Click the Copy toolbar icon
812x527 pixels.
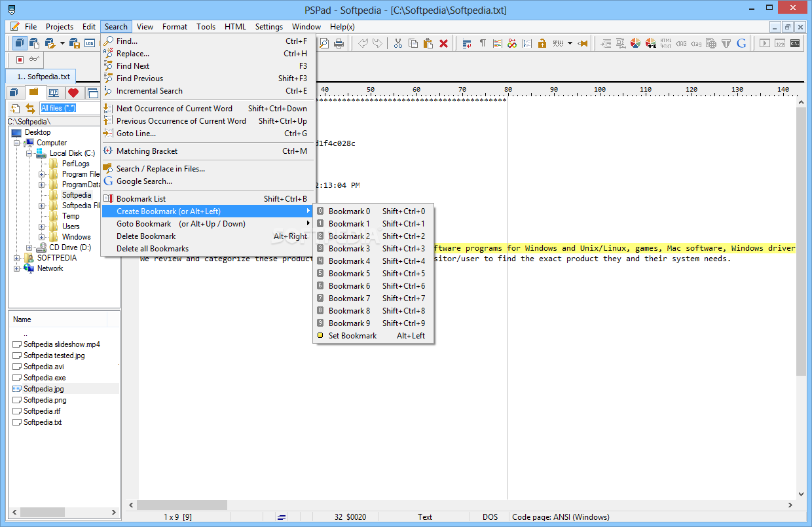(x=413, y=43)
